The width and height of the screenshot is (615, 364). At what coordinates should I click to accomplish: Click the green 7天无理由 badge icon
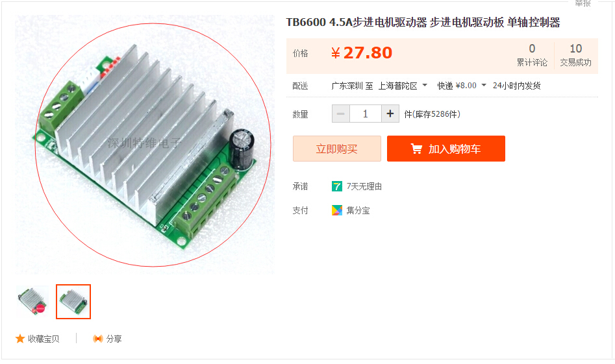click(x=337, y=186)
